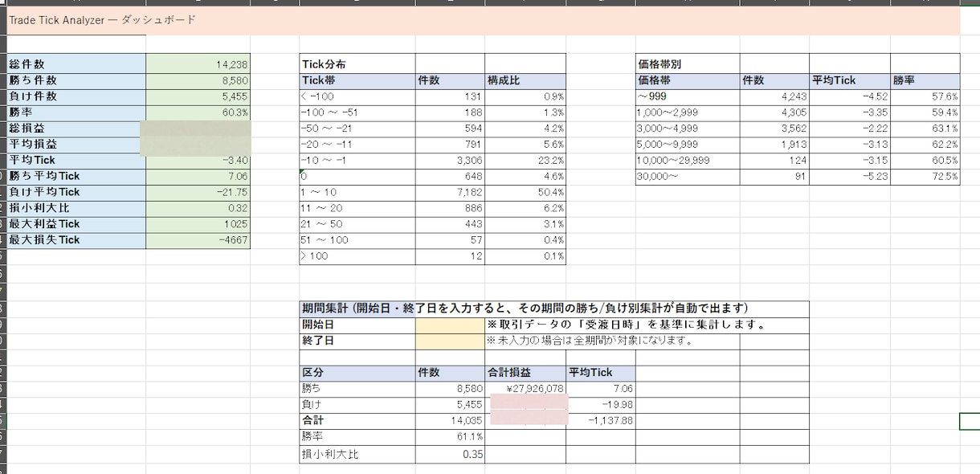Select the '～999' price band label
This screenshot has width=980, height=474.
687,96
